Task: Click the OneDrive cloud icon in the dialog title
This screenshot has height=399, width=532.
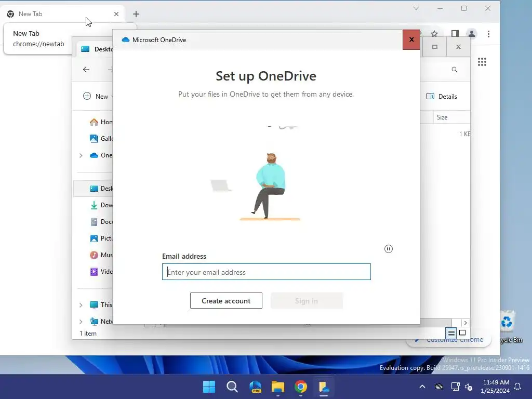Action: coord(126,39)
